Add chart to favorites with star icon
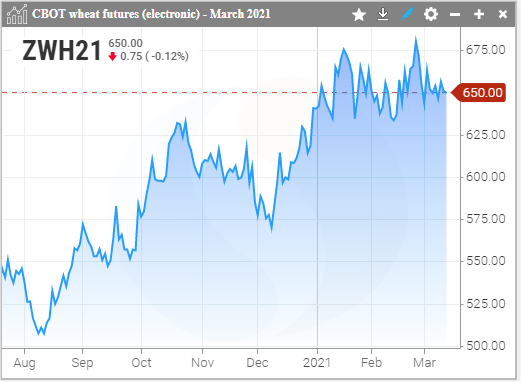 point(359,14)
